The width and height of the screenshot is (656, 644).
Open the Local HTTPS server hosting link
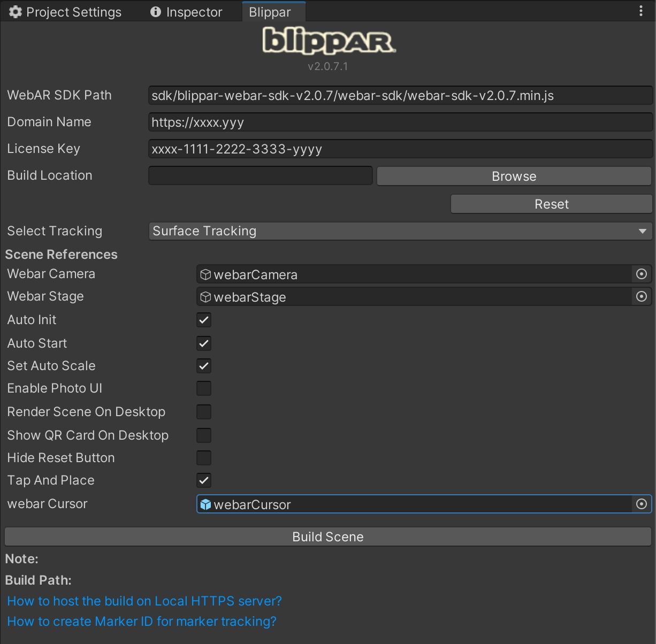pyautogui.click(x=144, y=601)
